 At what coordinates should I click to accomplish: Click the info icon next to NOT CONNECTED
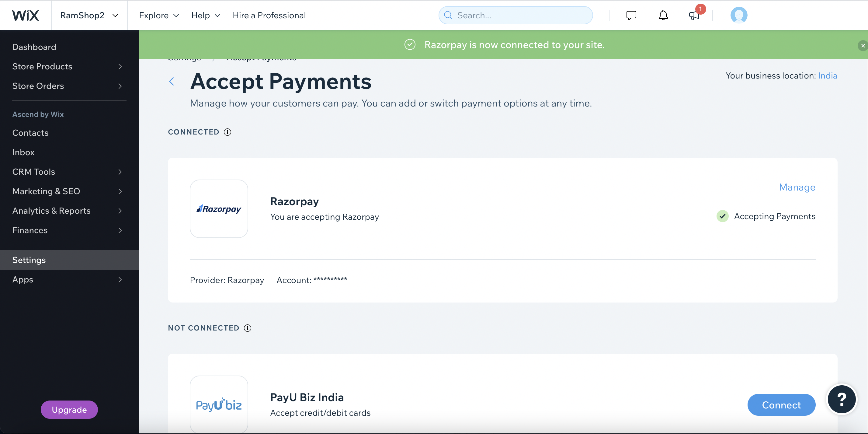248,328
